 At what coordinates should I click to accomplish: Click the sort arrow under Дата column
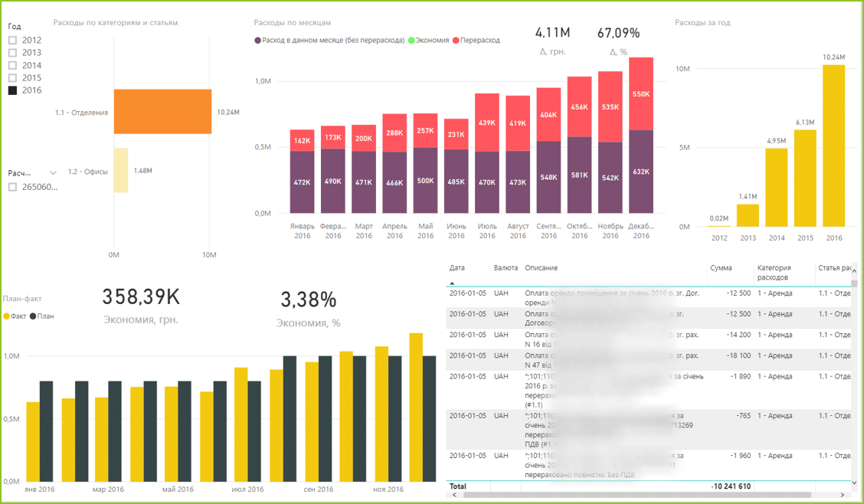(x=453, y=283)
